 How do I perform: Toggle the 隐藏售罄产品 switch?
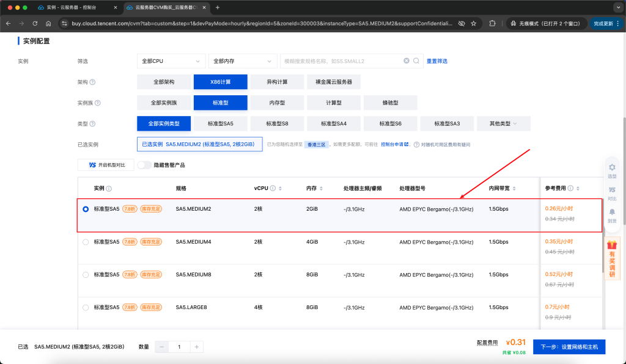click(x=145, y=165)
